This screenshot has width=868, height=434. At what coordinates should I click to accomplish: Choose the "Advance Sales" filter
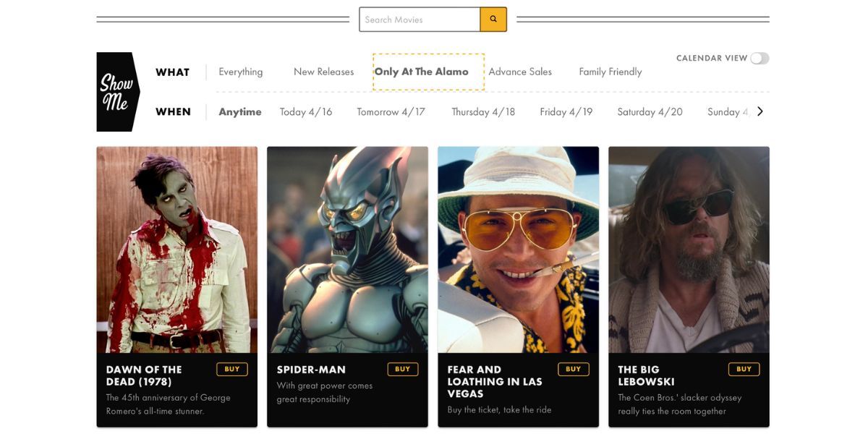pos(520,71)
